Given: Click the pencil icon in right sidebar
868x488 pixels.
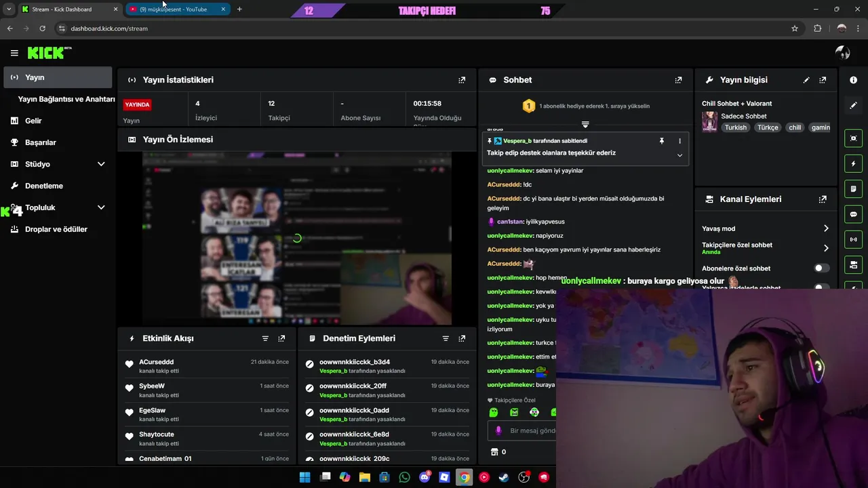Looking at the screenshot, I should coord(853,105).
